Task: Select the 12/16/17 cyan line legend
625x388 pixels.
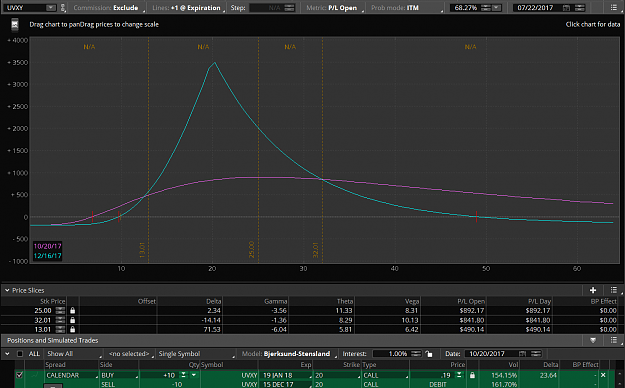Action: click(x=47, y=256)
